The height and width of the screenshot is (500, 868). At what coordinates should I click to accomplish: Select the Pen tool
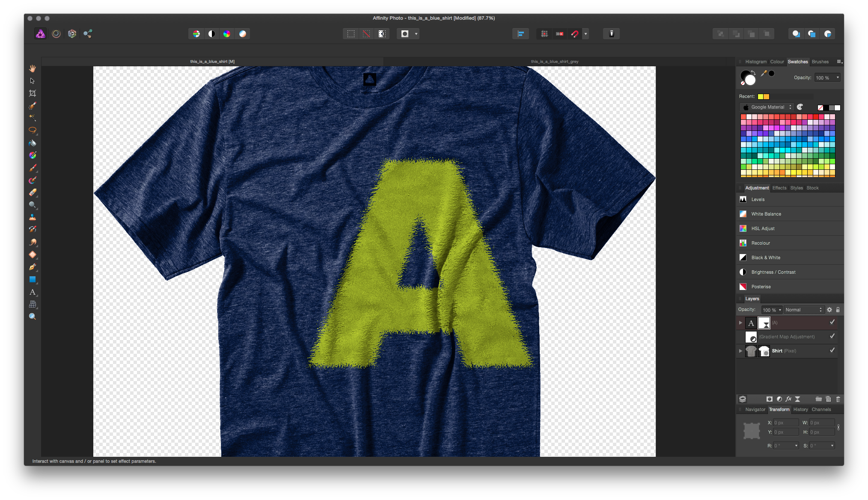(33, 267)
